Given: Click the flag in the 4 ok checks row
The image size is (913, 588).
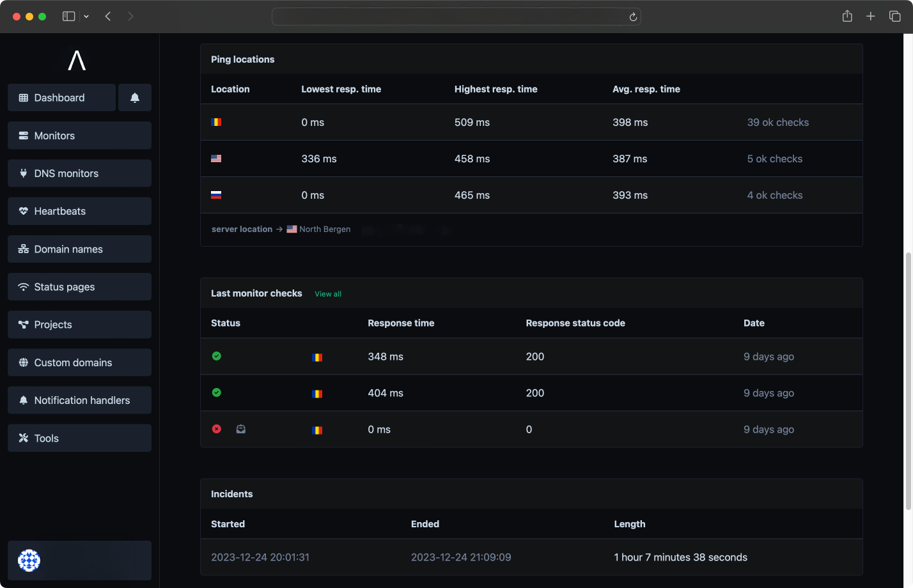Looking at the screenshot, I should click(x=216, y=195).
